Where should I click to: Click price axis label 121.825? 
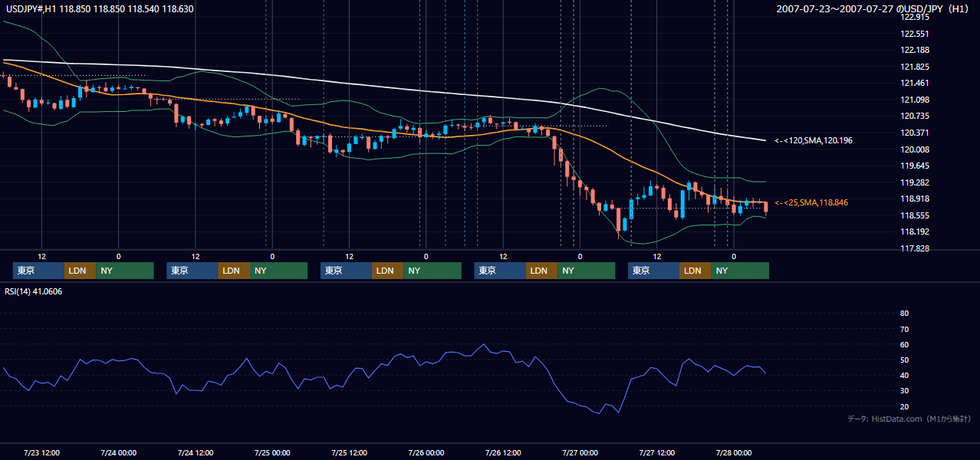coord(915,67)
